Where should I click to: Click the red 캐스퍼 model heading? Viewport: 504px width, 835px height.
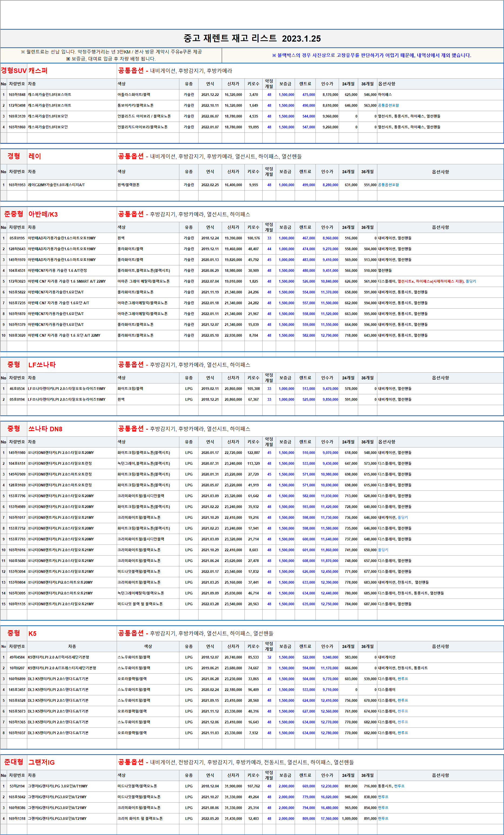[38, 71]
